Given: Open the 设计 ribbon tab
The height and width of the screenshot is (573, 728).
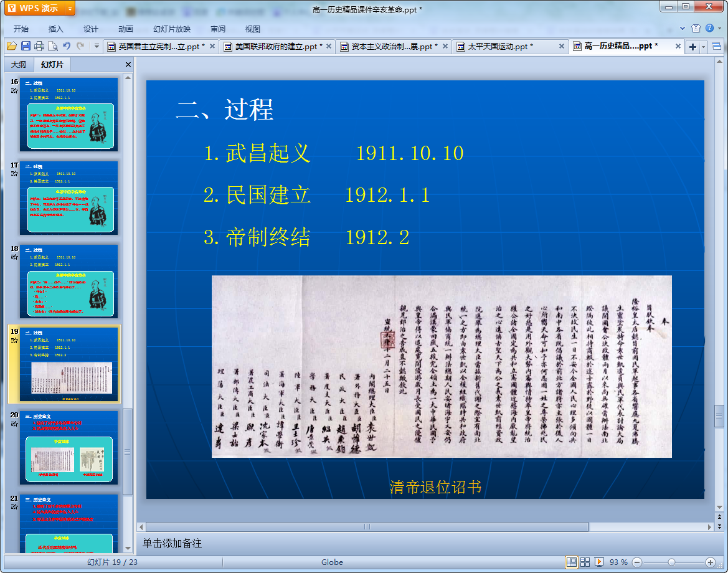Looking at the screenshot, I should point(90,29).
